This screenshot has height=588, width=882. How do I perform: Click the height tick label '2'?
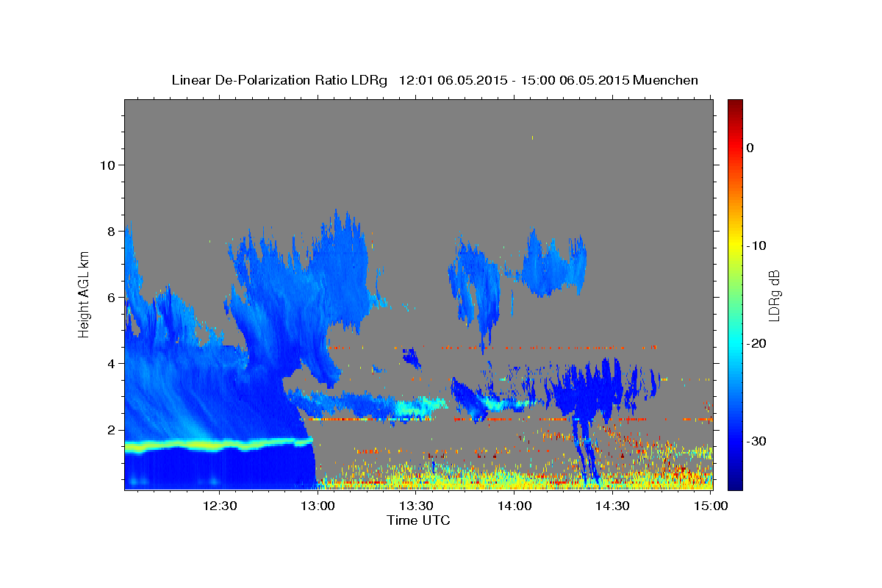(113, 430)
